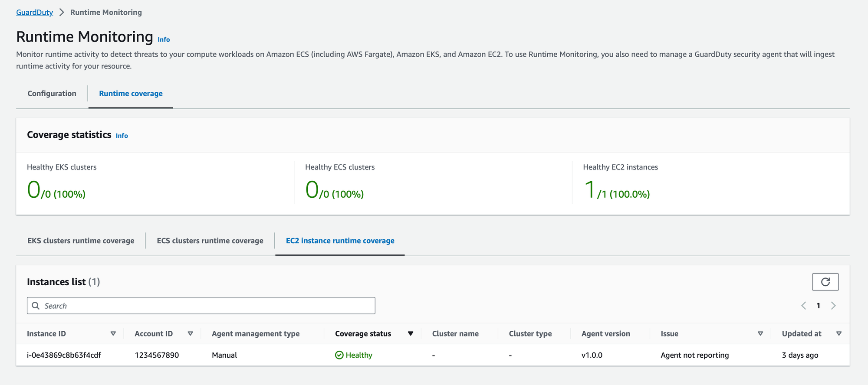Click Runtime Monitoring breadcrumb text
868x385 pixels.
point(106,12)
